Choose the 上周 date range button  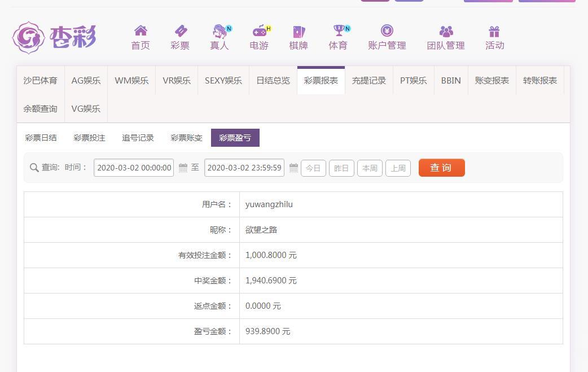pos(398,168)
